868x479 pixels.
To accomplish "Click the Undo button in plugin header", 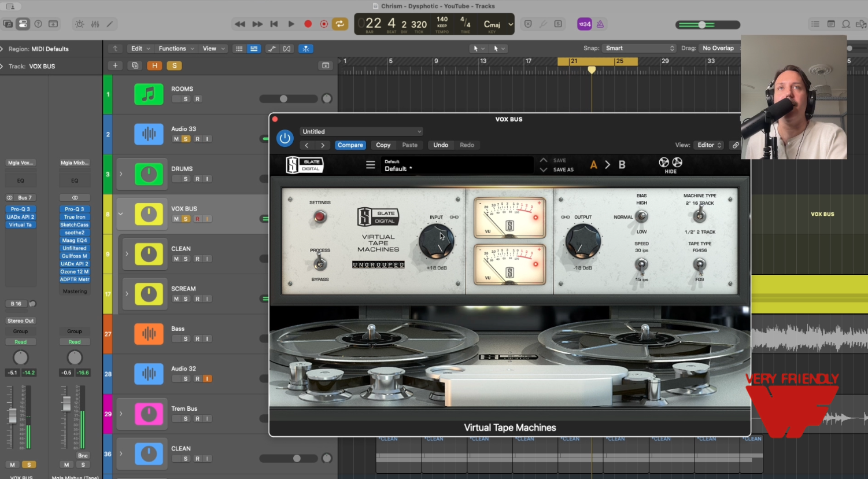I will click(x=441, y=145).
